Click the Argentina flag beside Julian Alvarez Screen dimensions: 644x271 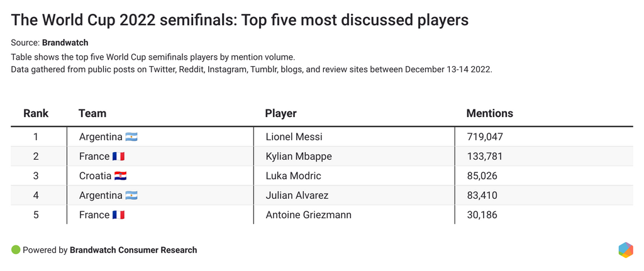click(131, 196)
